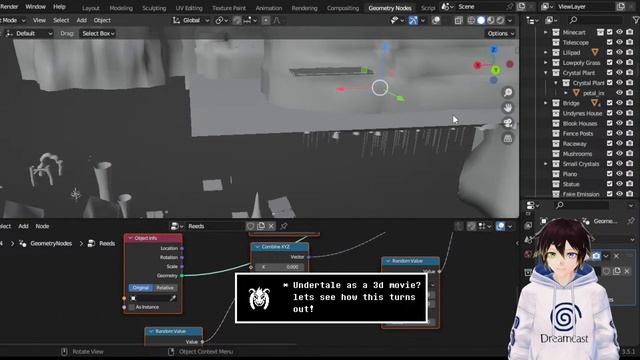The height and width of the screenshot is (360, 640).
Task: Expand Small Crystals collection
Action: pyautogui.click(x=546, y=164)
